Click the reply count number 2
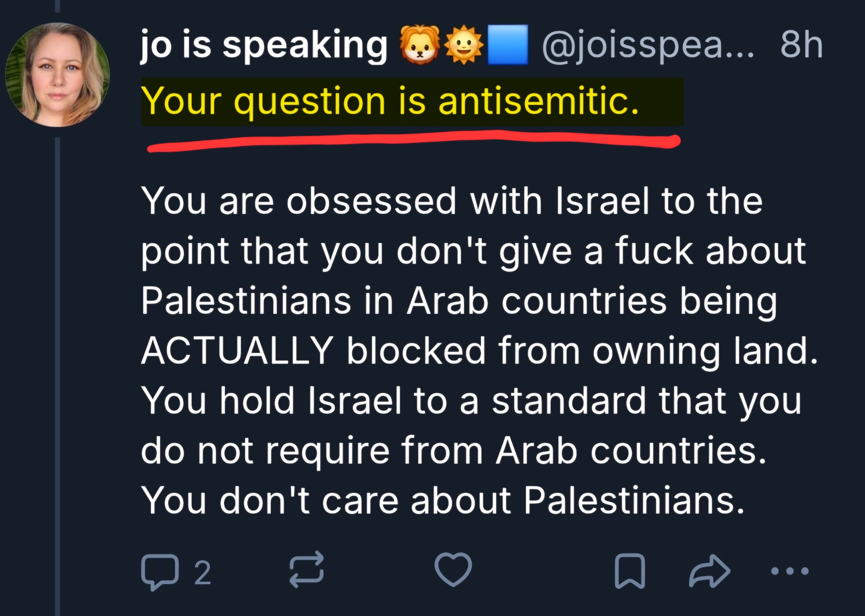 pos(202,573)
